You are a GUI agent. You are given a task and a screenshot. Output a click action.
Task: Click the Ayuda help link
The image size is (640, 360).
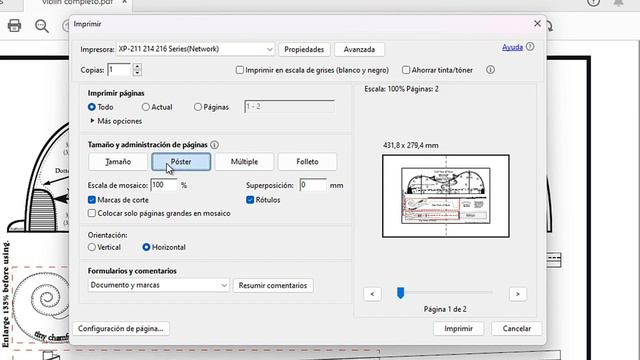point(512,47)
